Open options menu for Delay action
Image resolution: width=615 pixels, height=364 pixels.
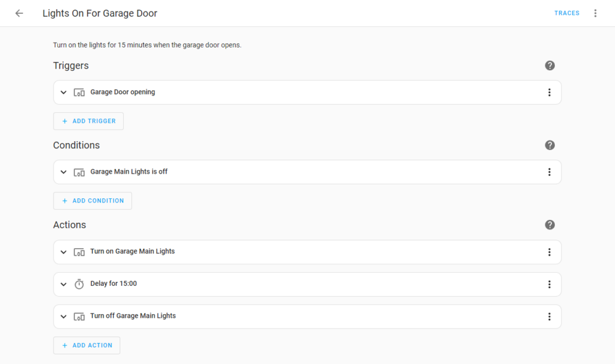[549, 284]
